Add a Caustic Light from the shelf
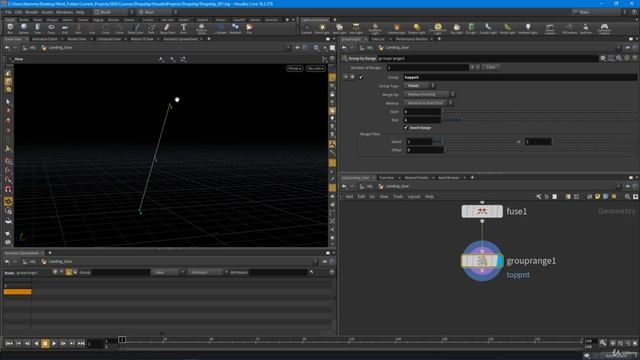Screen dimensions: 640x360 coord(488,29)
